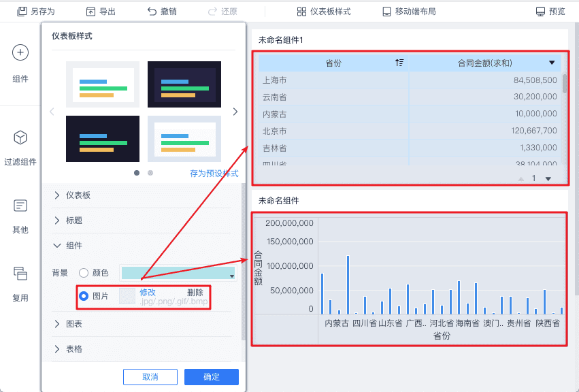This screenshot has height=392, width=579.
Task: Click the 云南省 table row
Action: coord(410,97)
